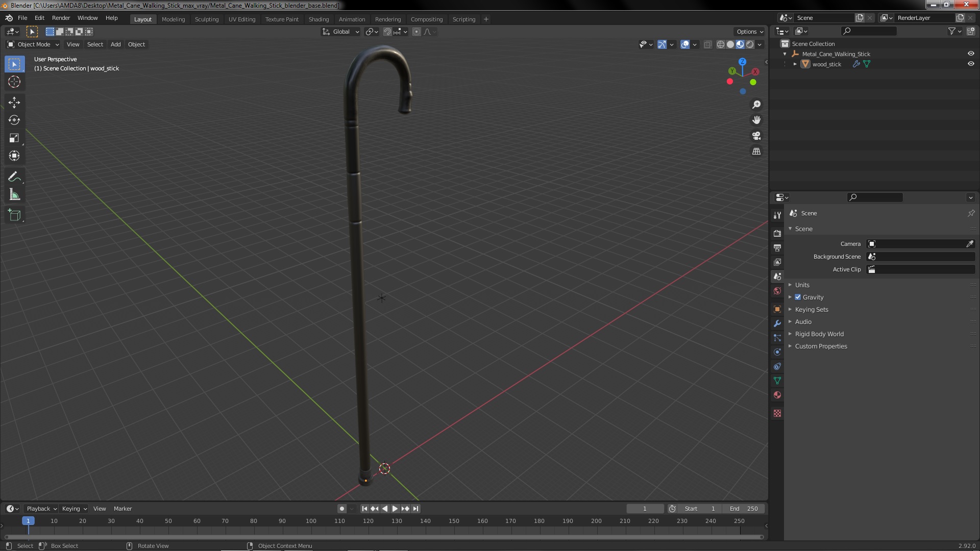Click the zoom view magnifier icon
This screenshot has width=980, height=551.
click(756, 105)
